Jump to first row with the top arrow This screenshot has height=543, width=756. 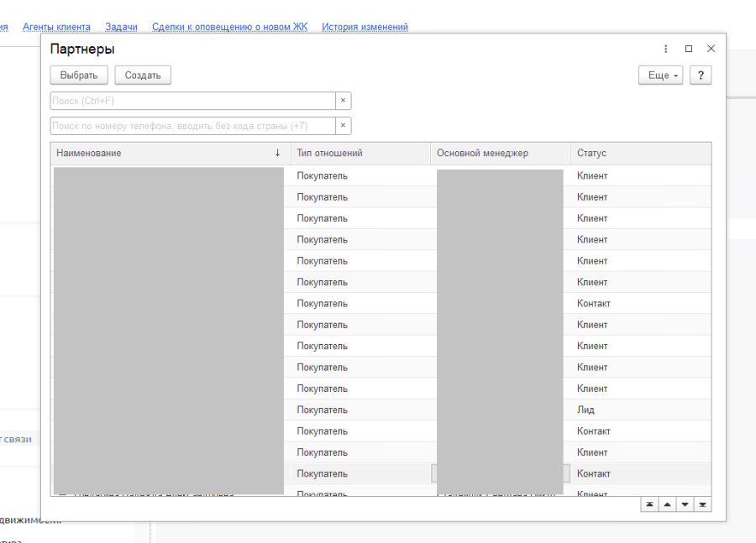649,504
